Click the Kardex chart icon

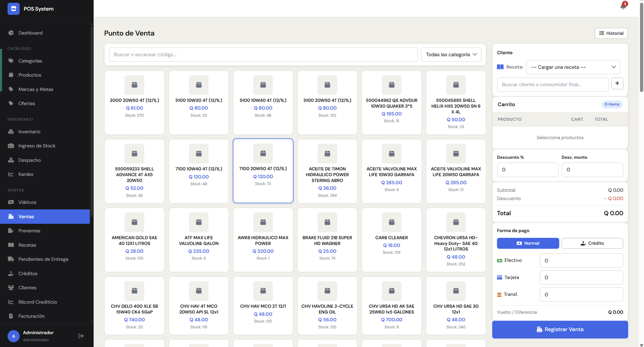[11, 175]
